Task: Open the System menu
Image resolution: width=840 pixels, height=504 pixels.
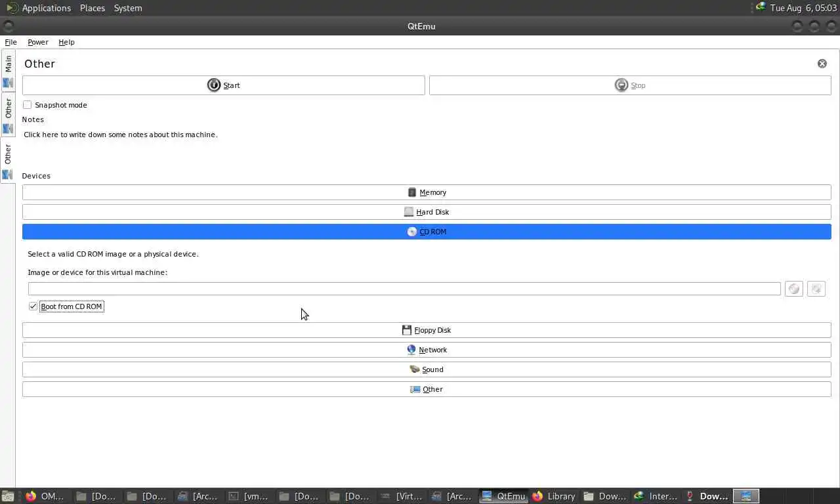Action: [128, 8]
